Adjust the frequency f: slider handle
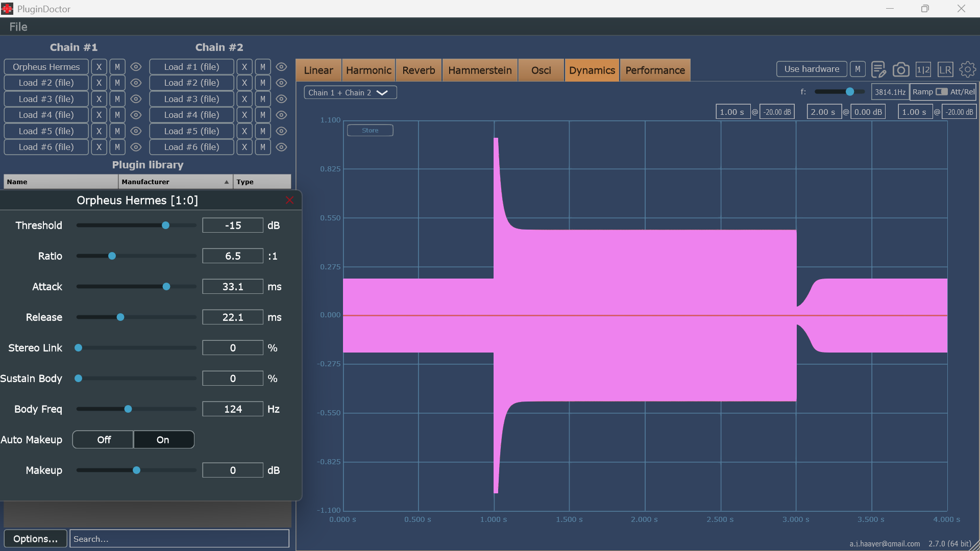This screenshot has height=551, width=980. tap(850, 92)
